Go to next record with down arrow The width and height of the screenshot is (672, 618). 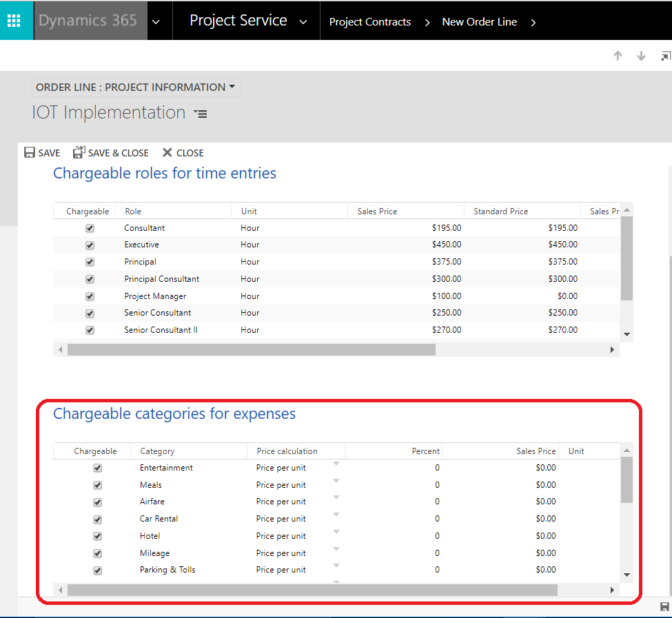click(641, 56)
